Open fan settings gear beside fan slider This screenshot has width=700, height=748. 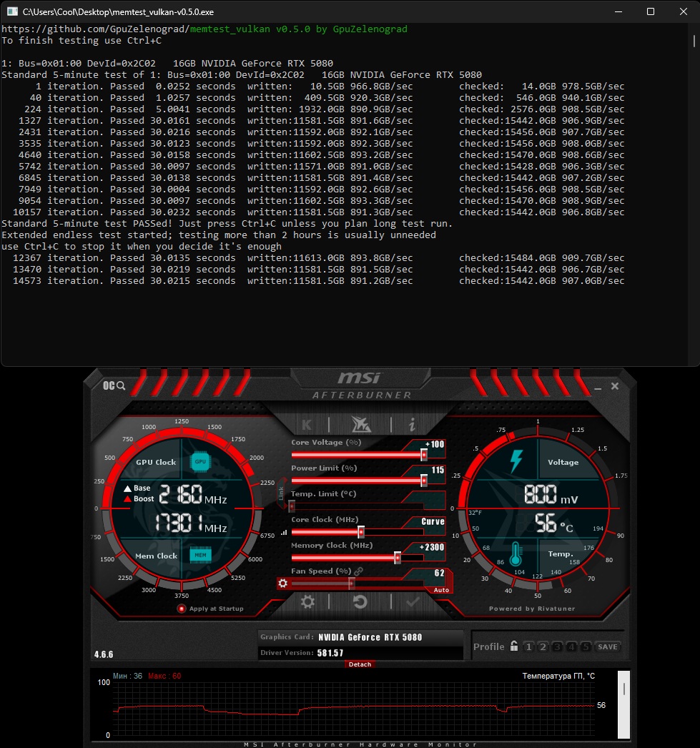[282, 583]
